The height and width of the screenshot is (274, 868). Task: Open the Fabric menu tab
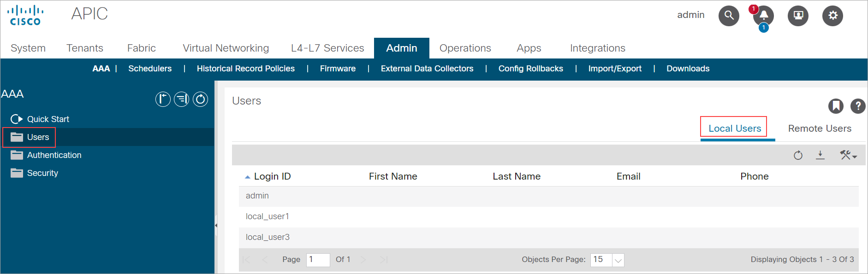(x=142, y=48)
